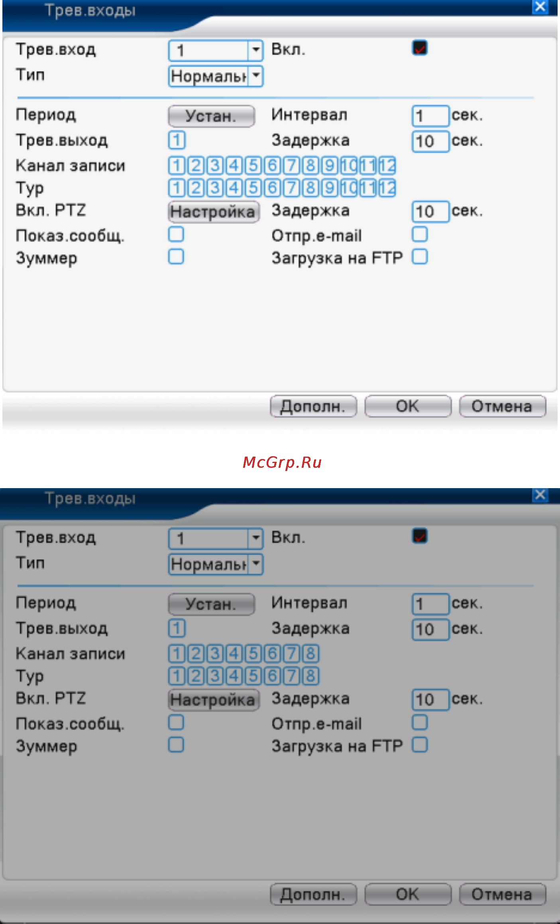Toggle Тур channel 7 in the bottom dialog
Image resolution: width=560 pixels, height=924 pixels.
point(291,676)
